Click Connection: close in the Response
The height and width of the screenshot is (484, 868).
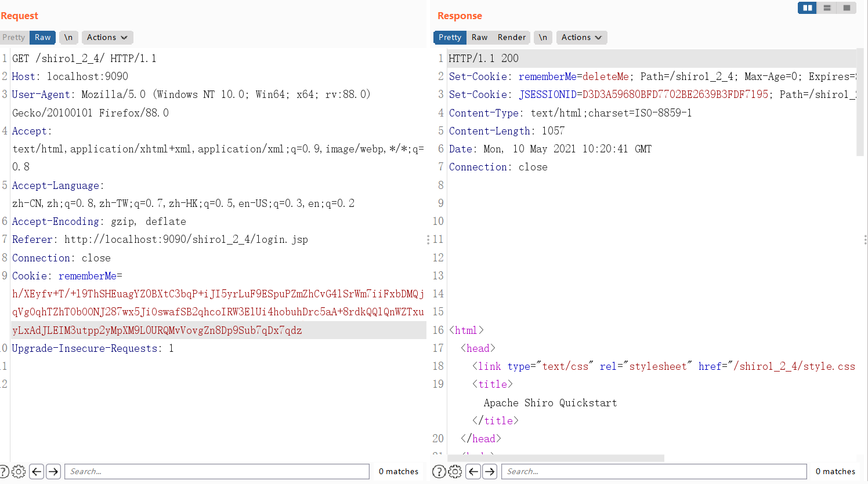click(498, 167)
